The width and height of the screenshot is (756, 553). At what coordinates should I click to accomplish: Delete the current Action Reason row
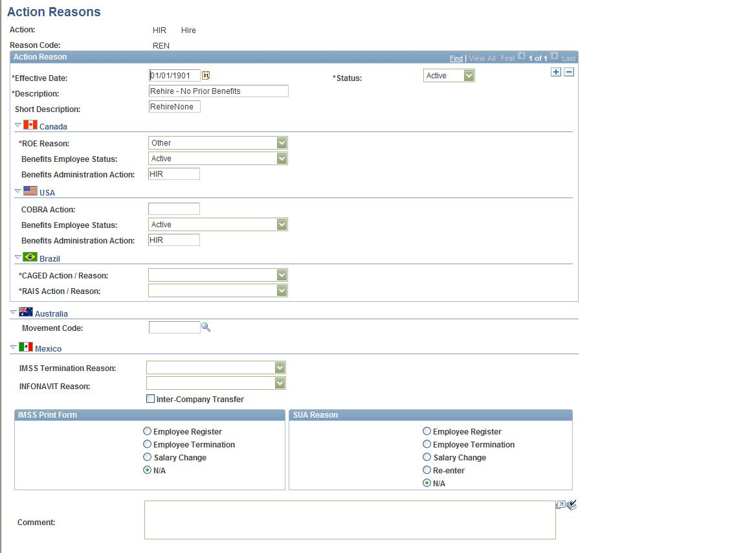[569, 72]
